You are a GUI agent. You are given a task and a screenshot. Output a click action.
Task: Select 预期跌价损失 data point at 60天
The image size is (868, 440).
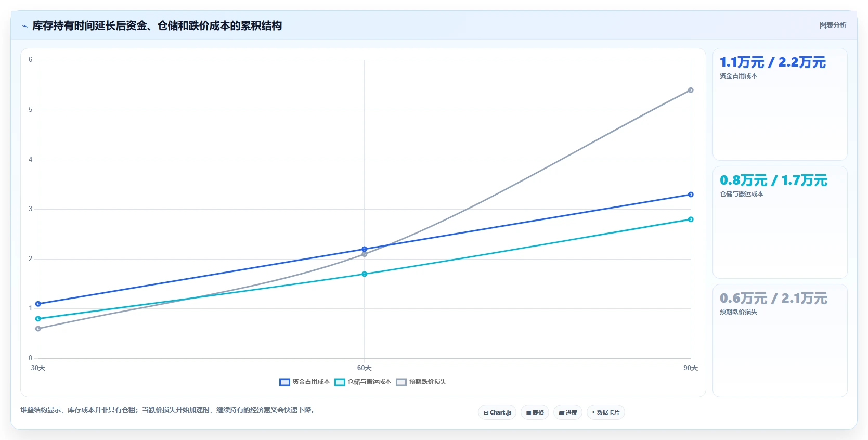coord(364,254)
